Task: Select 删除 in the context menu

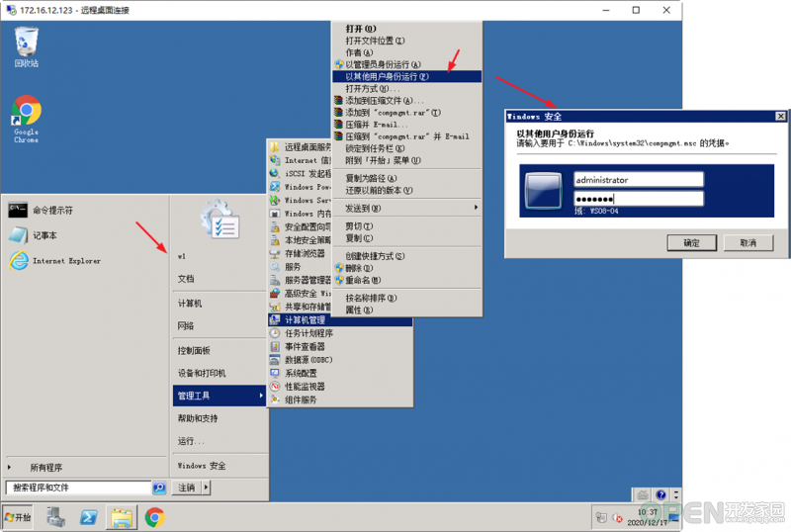Action: [406, 268]
